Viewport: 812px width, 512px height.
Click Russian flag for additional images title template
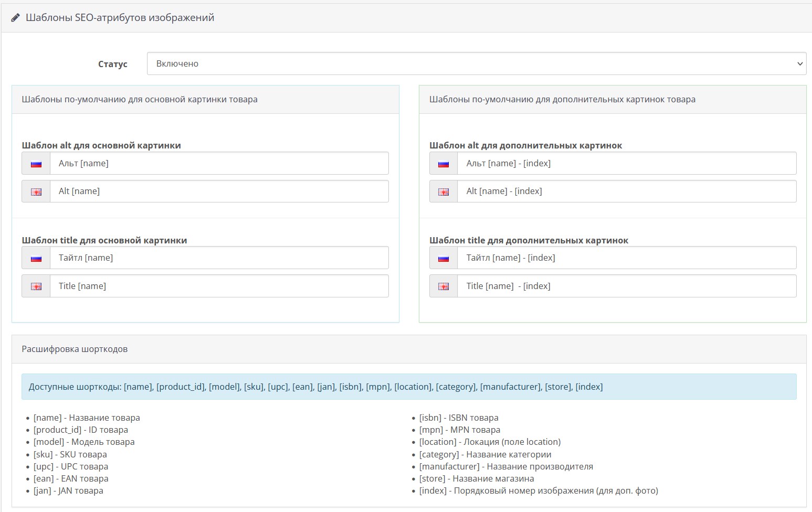[x=444, y=258]
